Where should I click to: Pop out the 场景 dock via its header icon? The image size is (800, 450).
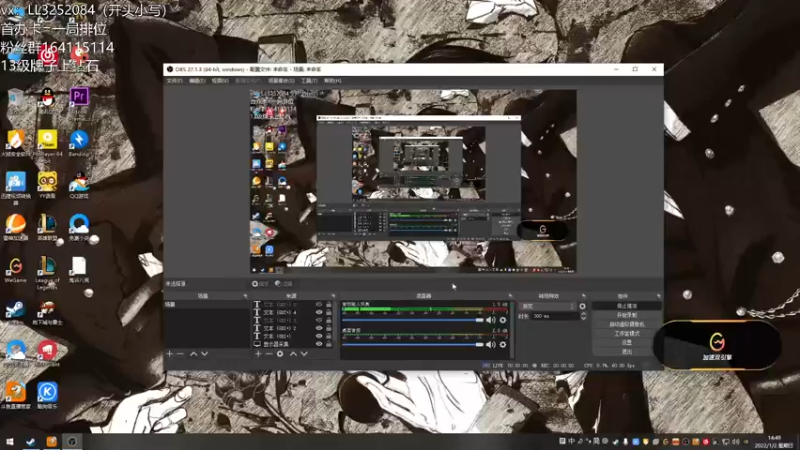pos(245,296)
